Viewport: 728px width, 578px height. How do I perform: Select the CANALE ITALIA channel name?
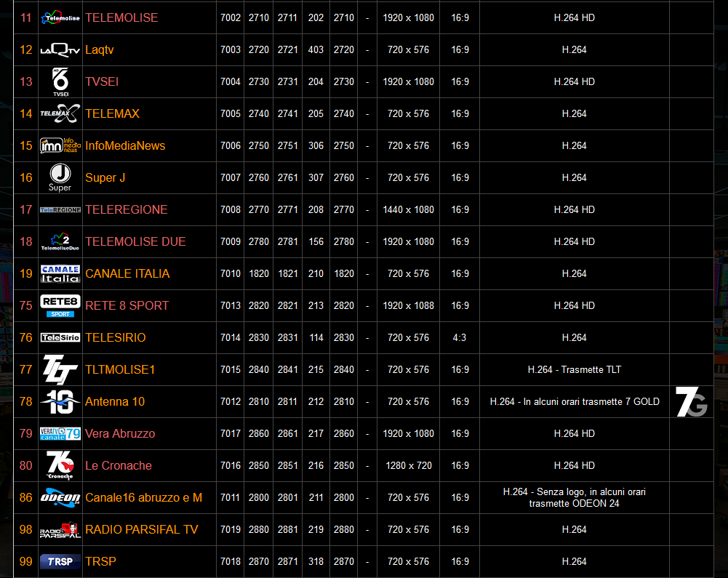pyautogui.click(x=128, y=274)
